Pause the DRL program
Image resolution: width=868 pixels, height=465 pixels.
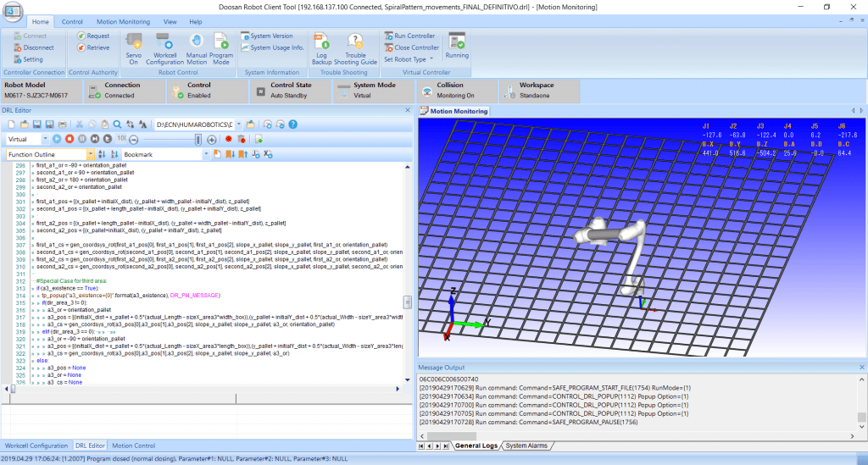coord(82,140)
